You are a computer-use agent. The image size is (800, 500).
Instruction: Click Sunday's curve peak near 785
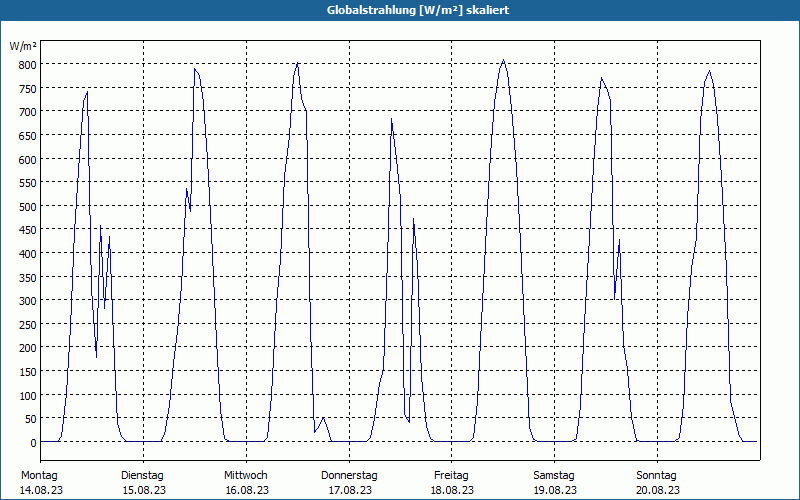(709, 71)
